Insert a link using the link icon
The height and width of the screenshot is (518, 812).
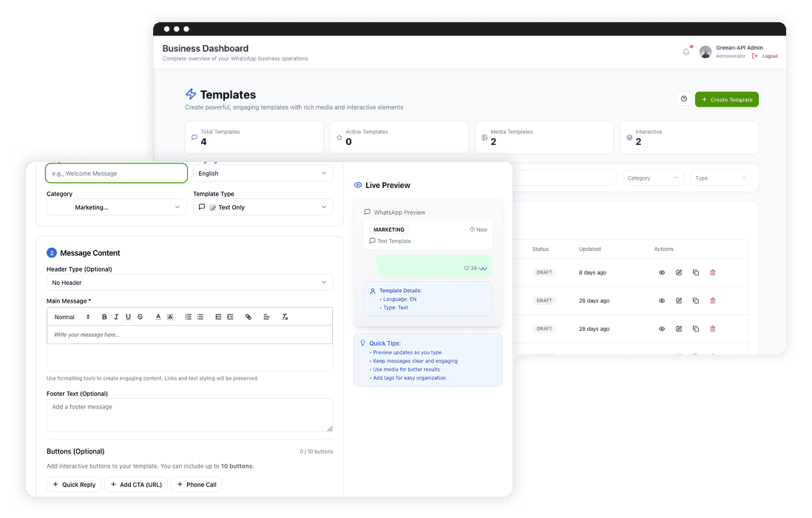click(x=248, y=316)
